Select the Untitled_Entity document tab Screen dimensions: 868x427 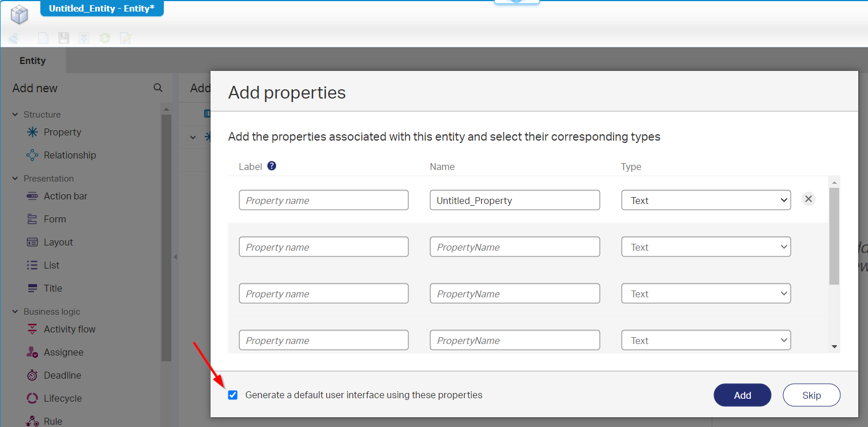pyautogui.click(x=102, y=9)
